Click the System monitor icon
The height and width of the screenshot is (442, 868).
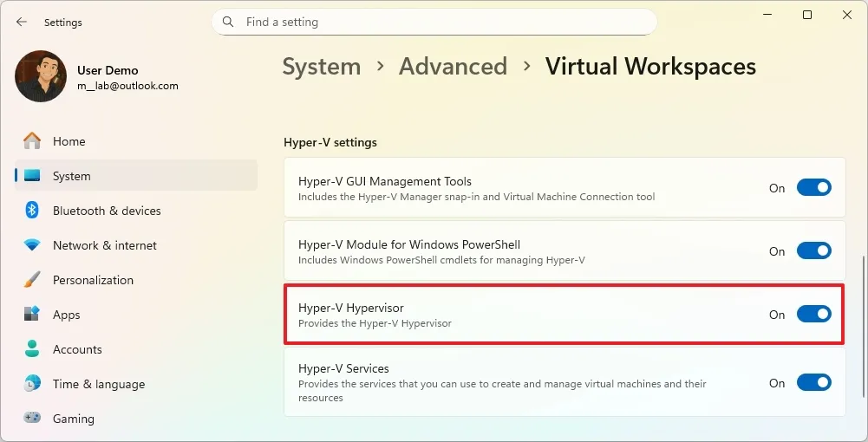tap(32, 176)
